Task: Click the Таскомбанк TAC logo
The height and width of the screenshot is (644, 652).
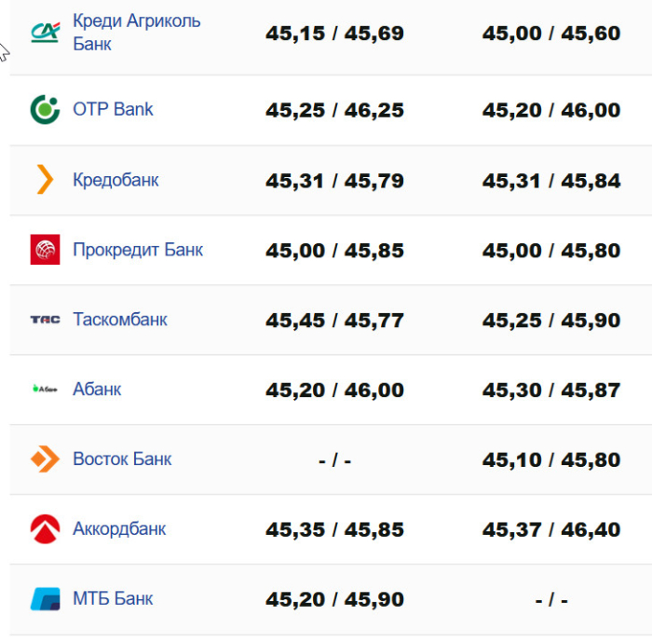Action: pos(45,320)
